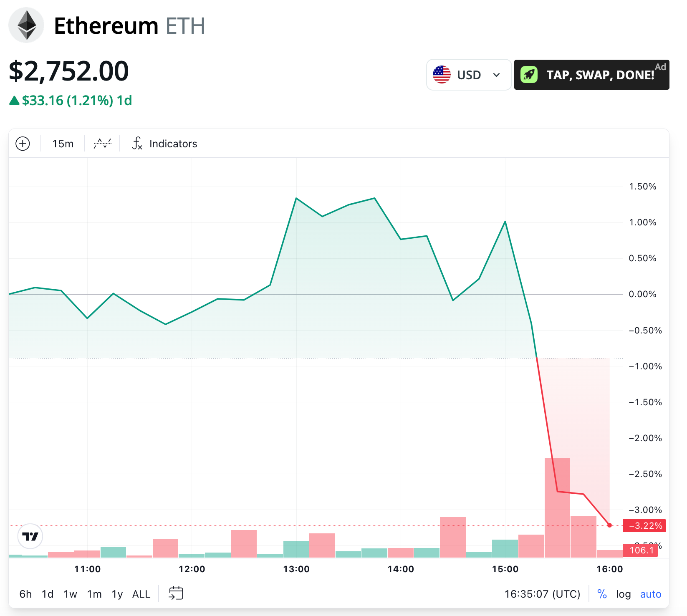
Task: Toggle the auto scale option
Action: pos(650,594)
